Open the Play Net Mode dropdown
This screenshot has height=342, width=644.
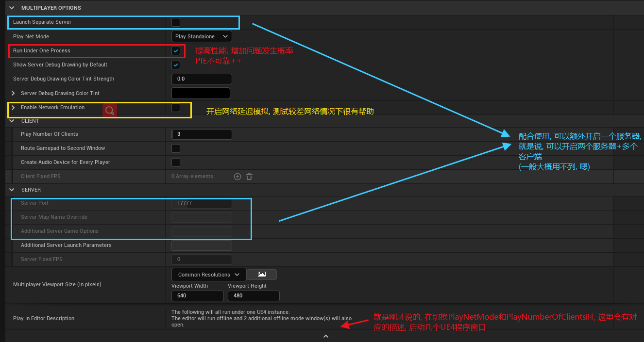pyautogui.click(x=201, y=36)
